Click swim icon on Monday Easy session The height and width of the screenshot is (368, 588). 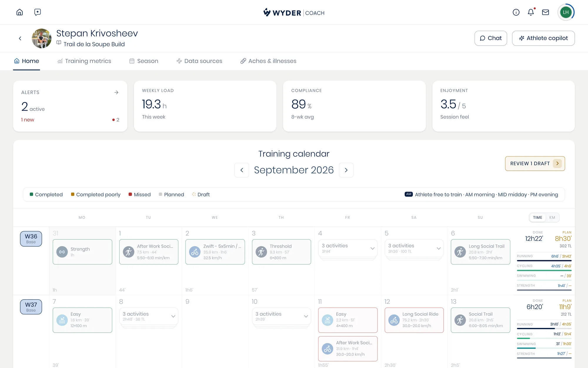click(x=62, y=320)
